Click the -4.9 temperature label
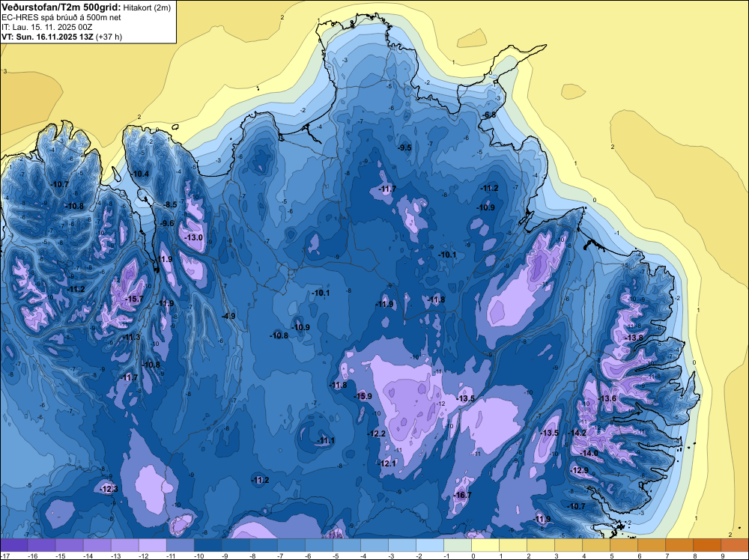Screen dimensions: 749x560 (228, 316)
